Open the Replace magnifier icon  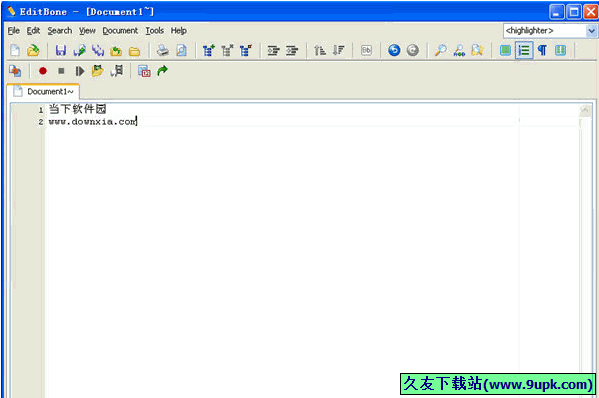[459, 50]
